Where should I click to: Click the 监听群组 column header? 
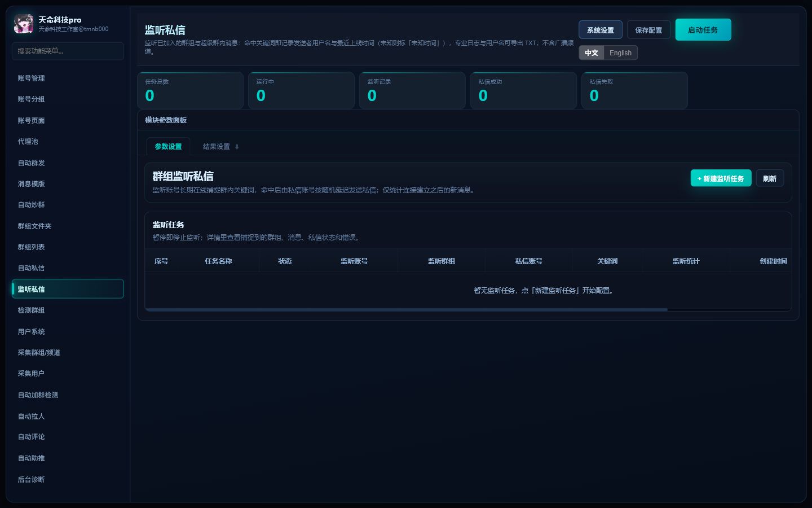coord(442,261)
